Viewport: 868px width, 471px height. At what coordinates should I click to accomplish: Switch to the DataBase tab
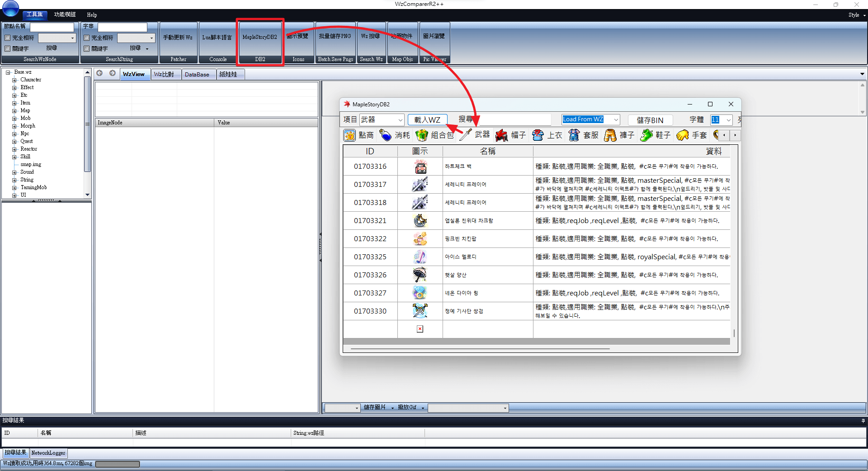tap(197, 74)
